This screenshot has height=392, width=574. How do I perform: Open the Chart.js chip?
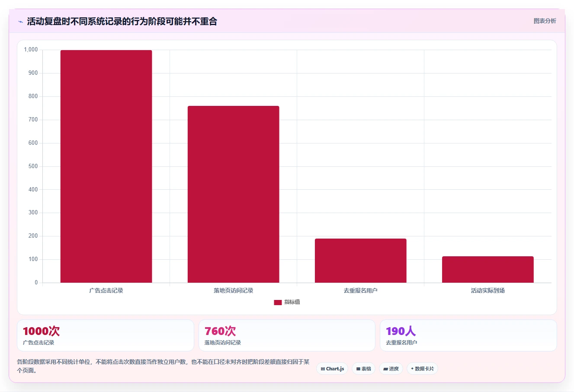(x=332, y=369)
